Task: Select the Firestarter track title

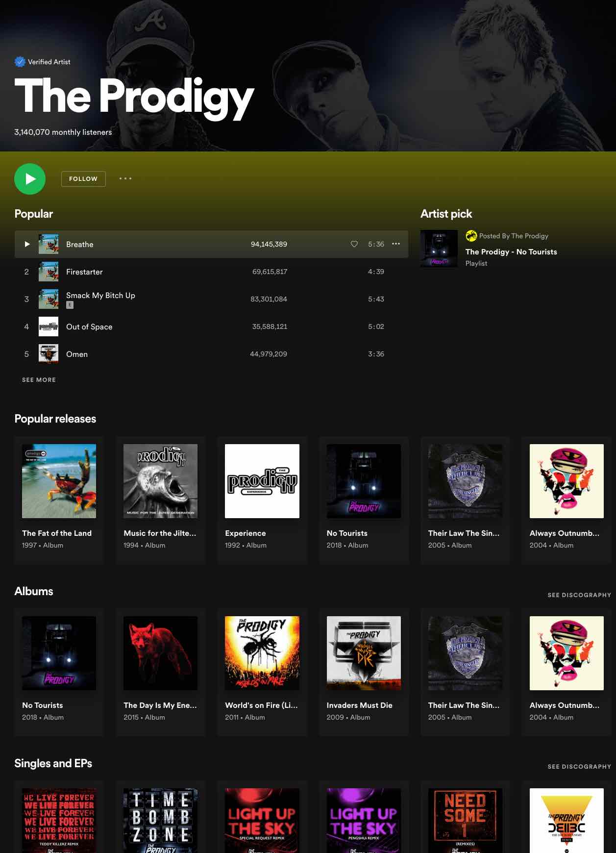Action: point(84,272)
